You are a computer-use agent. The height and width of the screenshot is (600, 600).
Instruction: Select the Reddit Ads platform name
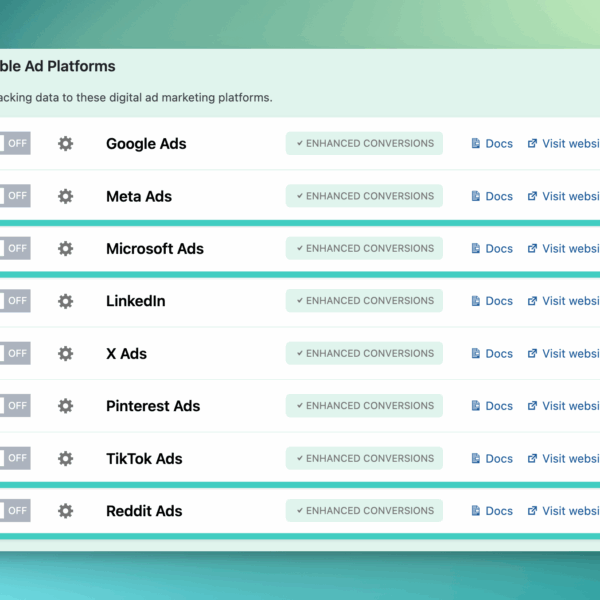click(144, 511)
